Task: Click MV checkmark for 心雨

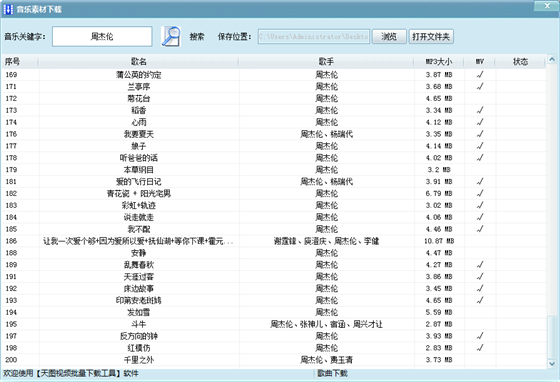Action: point(480,122)
